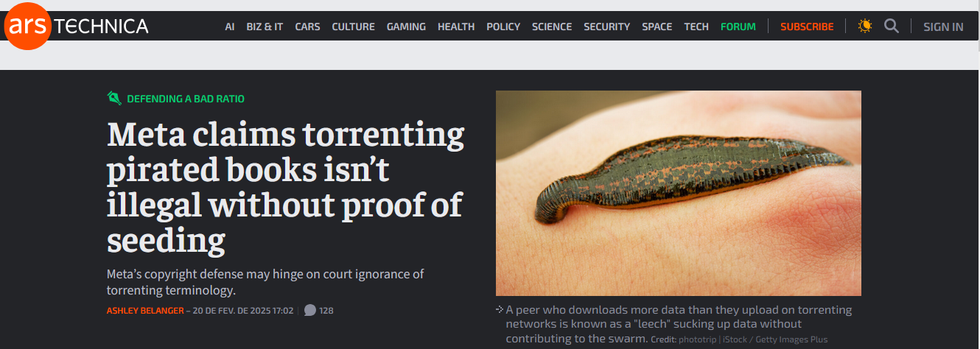Viewport: 980px width, 349px height.
Task: Open the Meta claims torrenting headline
Action: click(x=286, y=187)
